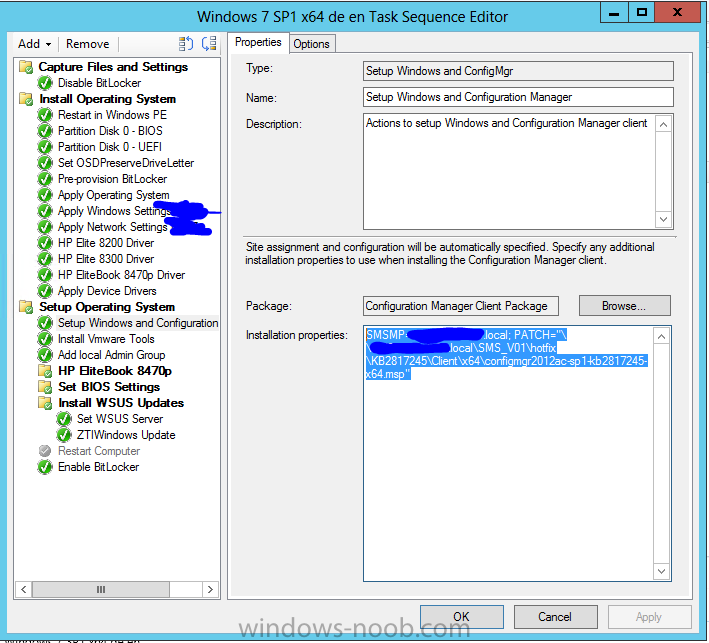Viewport: 709px width, 643px height.
Task: Click Description scrollbar up arrow
Action: pyautogui.click(x=663, y=124)
